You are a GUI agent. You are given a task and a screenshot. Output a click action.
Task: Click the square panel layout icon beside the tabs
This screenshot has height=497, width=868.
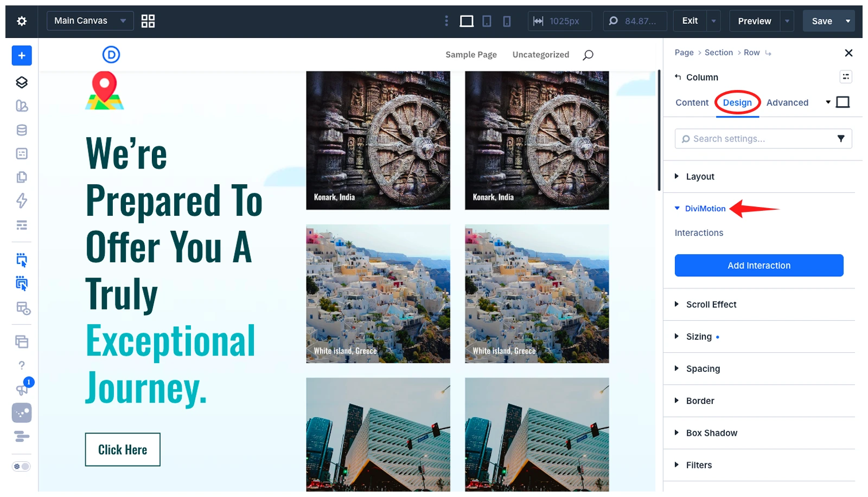click(x=843, y=102)
